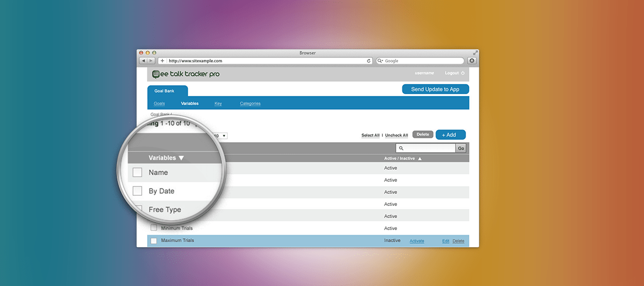Click the + Add button

(450, 135)
